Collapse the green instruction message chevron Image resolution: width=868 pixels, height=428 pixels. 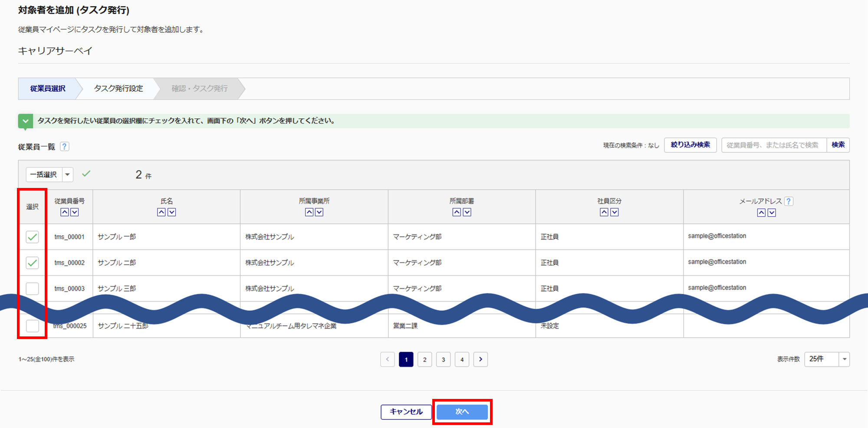(26, 121)
